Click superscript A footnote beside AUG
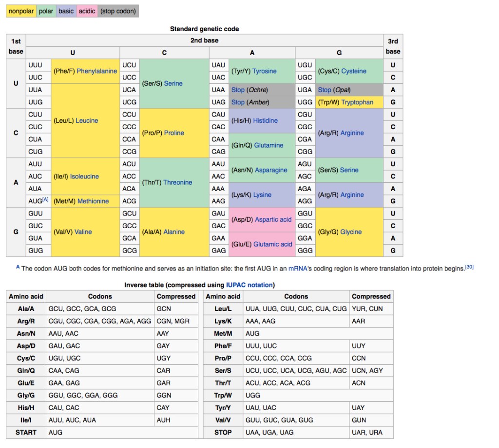 [x=45, y=199]
